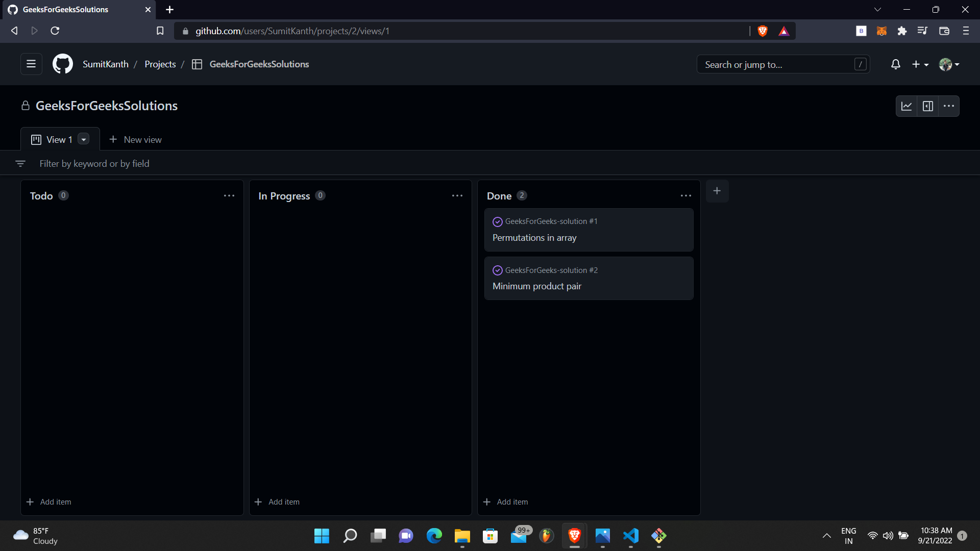Expand the View 1 tab dropdown chevron

83,139
